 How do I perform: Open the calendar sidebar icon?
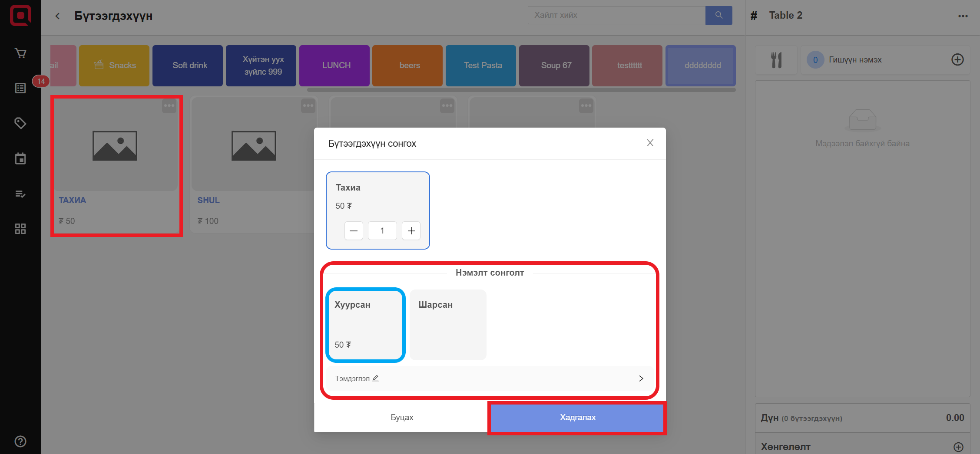(x=20, y=158)
